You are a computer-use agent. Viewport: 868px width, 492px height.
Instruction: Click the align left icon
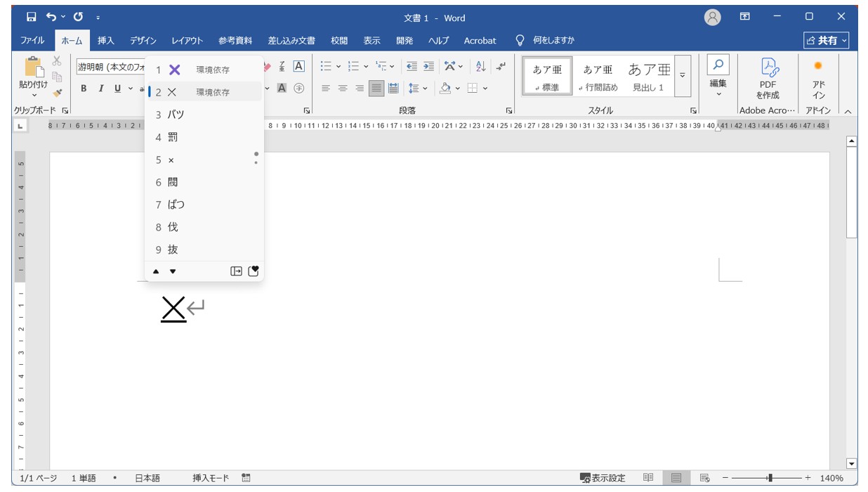pyautogui.click(x=326, y=88)
